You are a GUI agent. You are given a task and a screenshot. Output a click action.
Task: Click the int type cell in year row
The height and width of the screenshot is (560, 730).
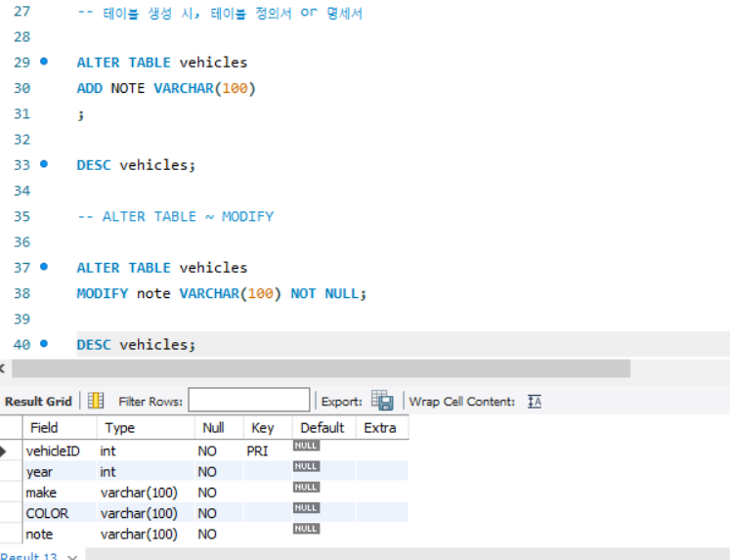coord(146,472)
